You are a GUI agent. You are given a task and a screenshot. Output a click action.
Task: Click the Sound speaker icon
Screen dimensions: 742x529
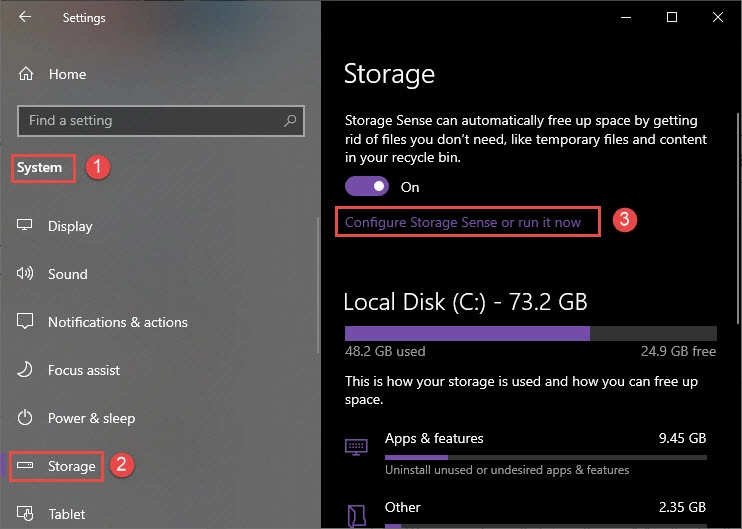(x=25, y=273)
